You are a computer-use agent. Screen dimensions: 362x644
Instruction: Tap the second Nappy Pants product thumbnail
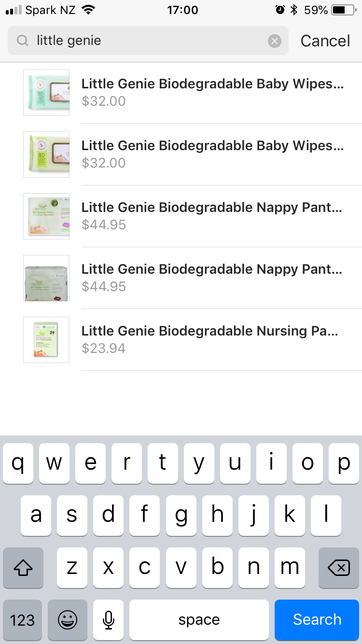tap(46, 278)
